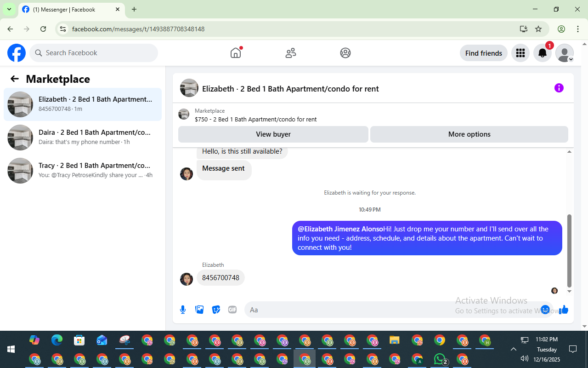Bookmark this tab with the star
This screenshot has width=588, height=368.
tap(538, 29)
